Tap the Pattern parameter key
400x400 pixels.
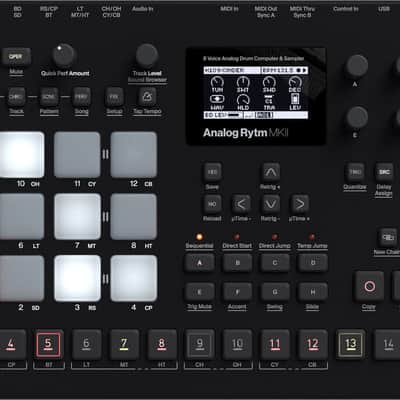pos(49,97)
